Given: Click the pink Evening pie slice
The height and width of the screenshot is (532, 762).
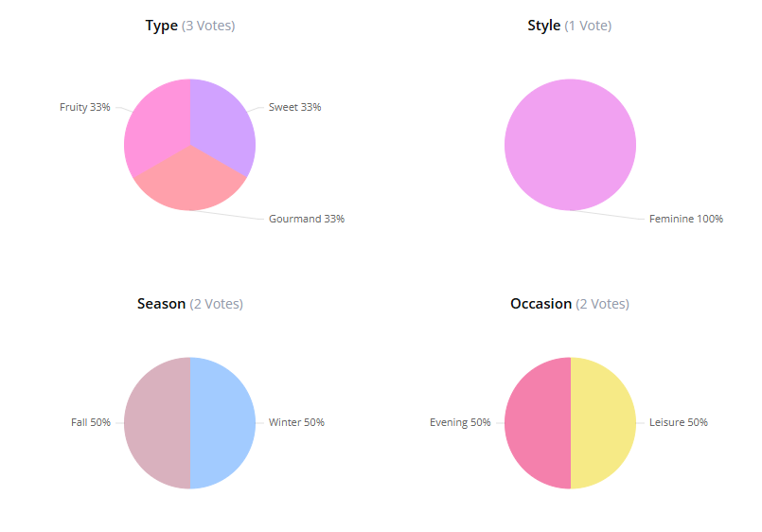Looking at the screenshot, I should coord(538,423).
